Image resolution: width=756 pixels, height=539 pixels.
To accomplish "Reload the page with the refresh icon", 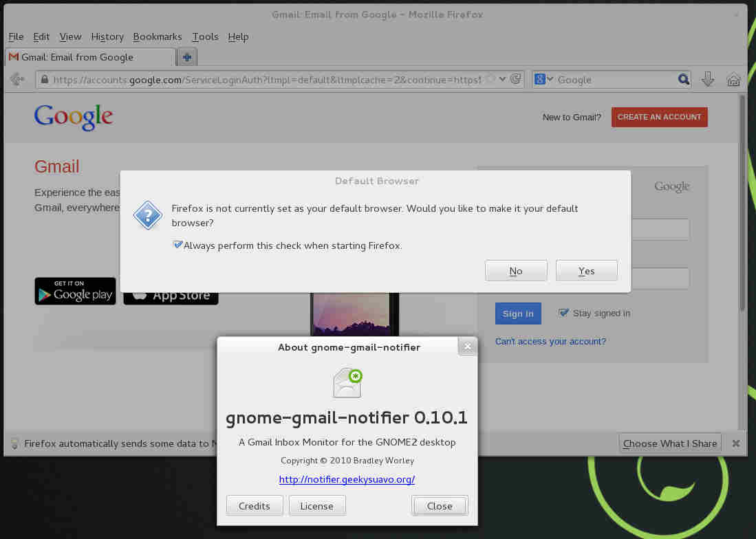I will coord(515,79).
